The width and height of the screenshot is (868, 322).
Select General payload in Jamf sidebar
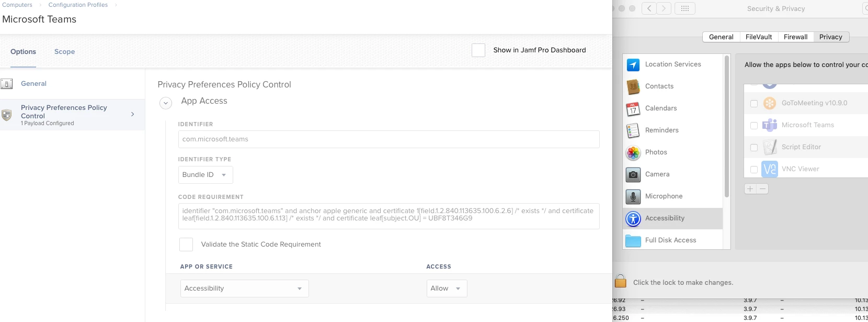72,84
